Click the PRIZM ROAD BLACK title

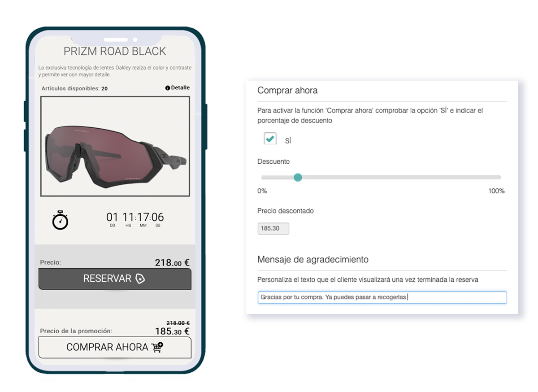(x=115, y=51)
